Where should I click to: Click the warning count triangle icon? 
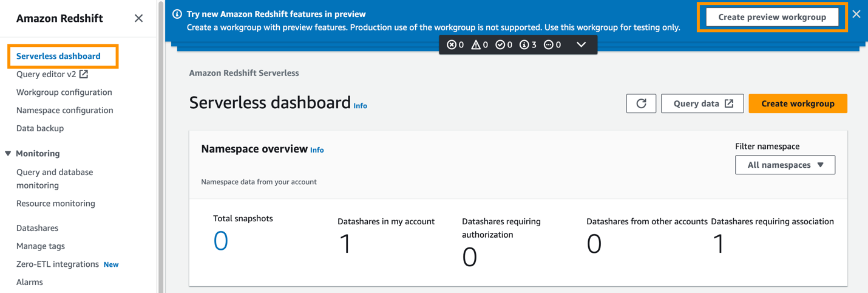click(x=476, y=44)
